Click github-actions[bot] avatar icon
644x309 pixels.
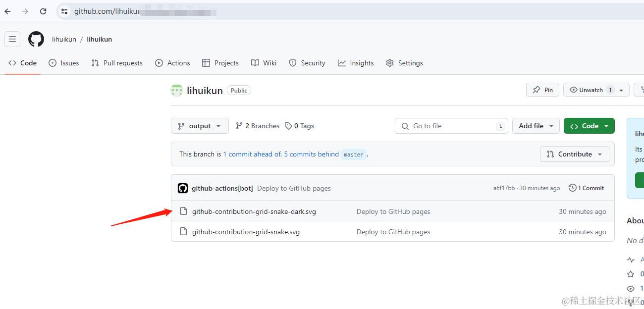coord(183,188)
